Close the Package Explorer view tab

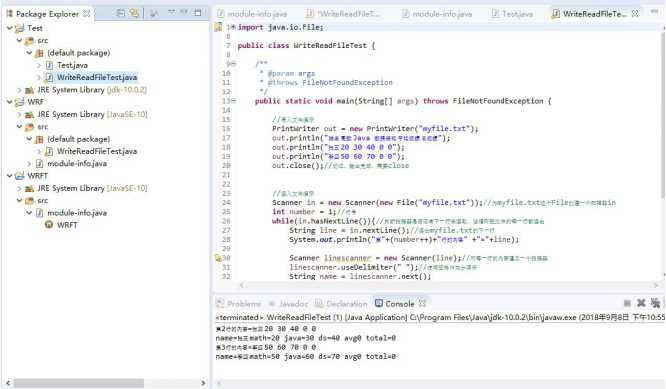pos(87,14)
